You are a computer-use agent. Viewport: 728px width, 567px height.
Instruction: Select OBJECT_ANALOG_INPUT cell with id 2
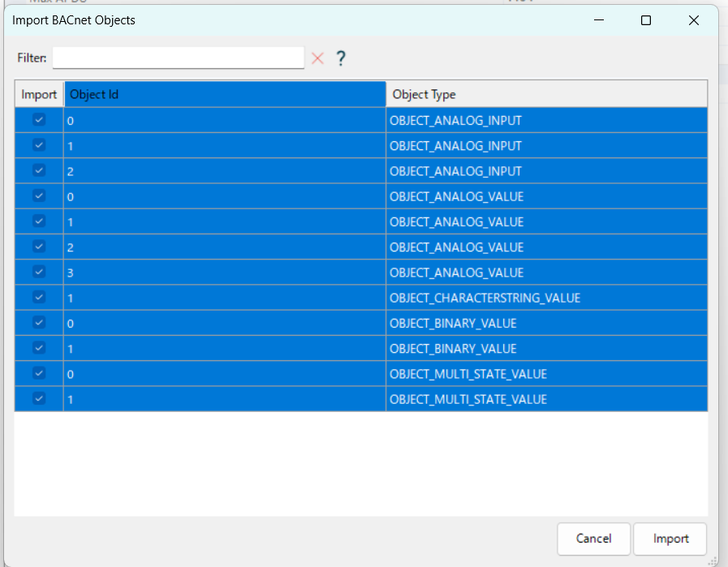click(546, 171)
